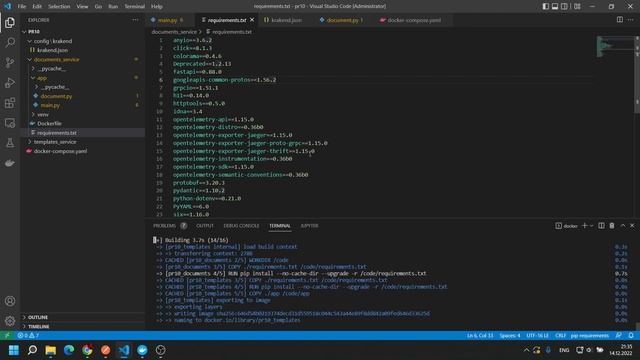Viewport: 640px width, 360px height.
Task: Open the Manage gear icon
Action: pyautogui.click(x=10, y=321)
